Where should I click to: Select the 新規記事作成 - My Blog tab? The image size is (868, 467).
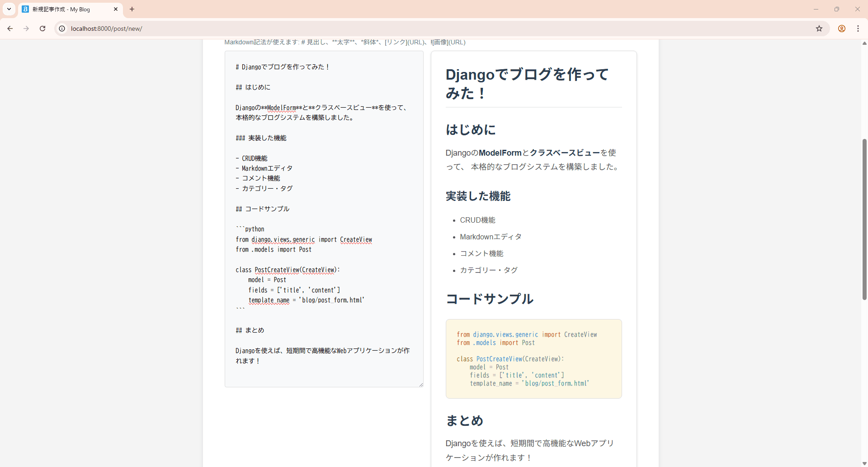(70, 10)
